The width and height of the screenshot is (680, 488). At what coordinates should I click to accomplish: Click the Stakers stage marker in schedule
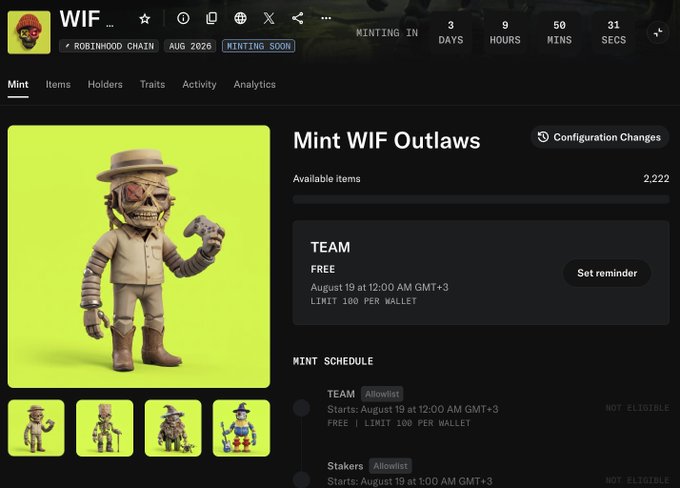pos(301,480)
